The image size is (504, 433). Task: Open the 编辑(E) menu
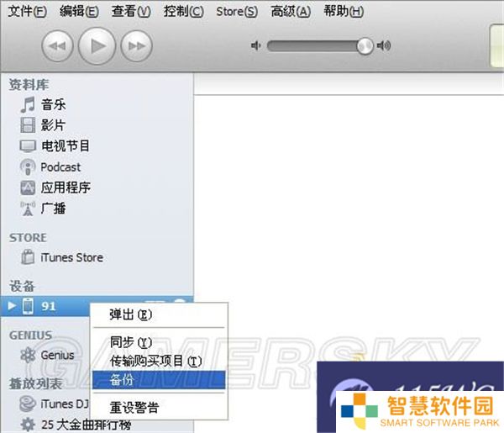pyautogui.click(x=80, y=11)
